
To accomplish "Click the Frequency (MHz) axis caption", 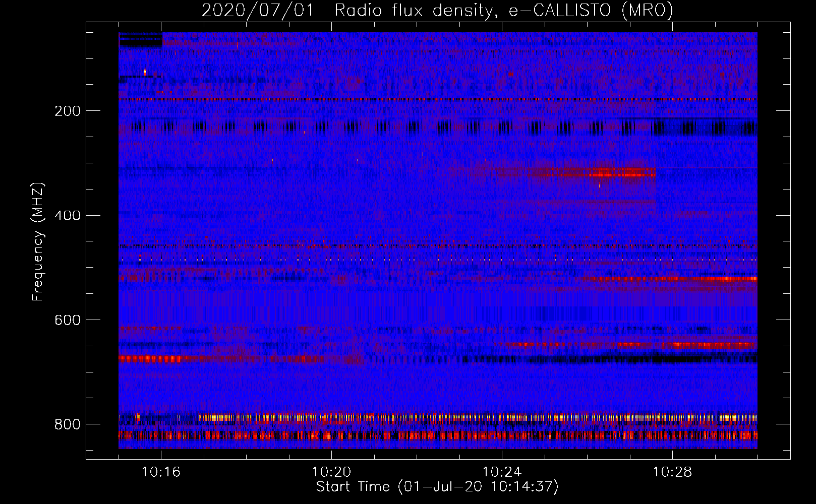I will click(x=38, y=241).
